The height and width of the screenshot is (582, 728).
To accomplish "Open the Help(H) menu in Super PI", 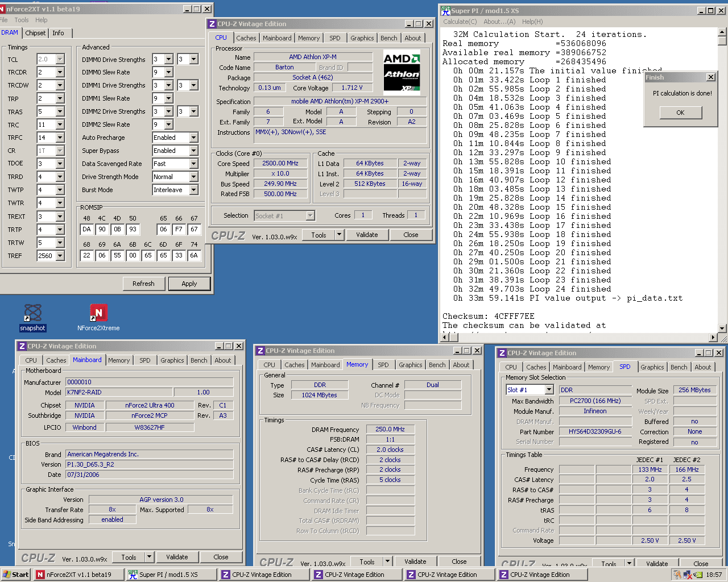I will [x=532, y=22].
